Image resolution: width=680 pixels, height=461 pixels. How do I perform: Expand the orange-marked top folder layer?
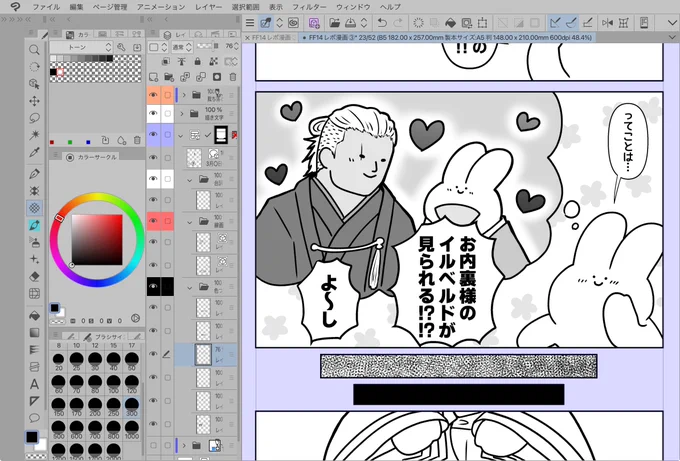pos(183,95)
